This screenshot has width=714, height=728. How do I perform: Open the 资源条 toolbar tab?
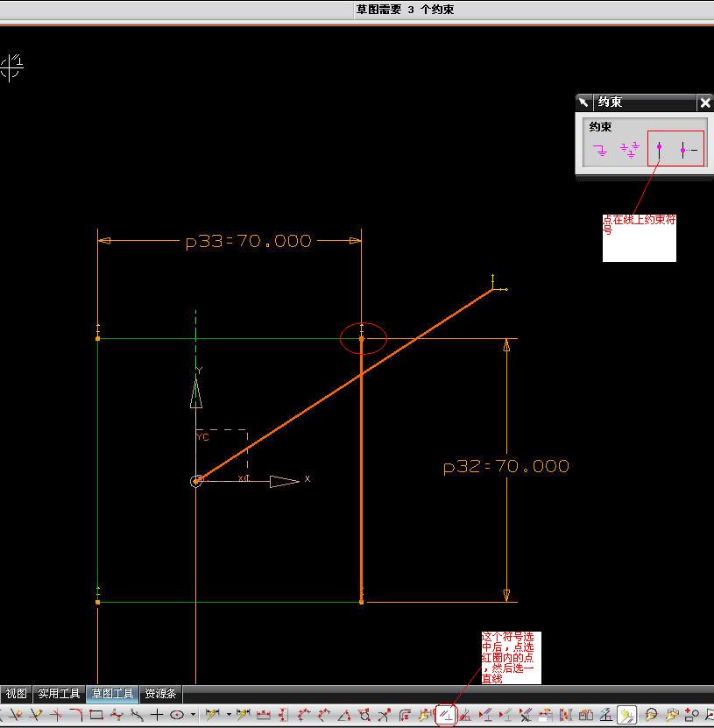160,694
